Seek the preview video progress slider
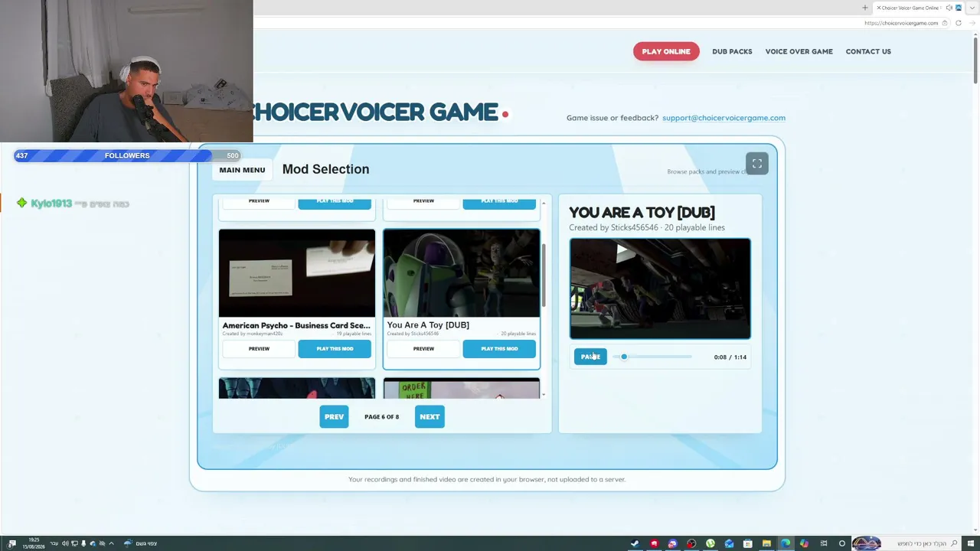This screenshot has width=980, height=551. pos(652,357)
